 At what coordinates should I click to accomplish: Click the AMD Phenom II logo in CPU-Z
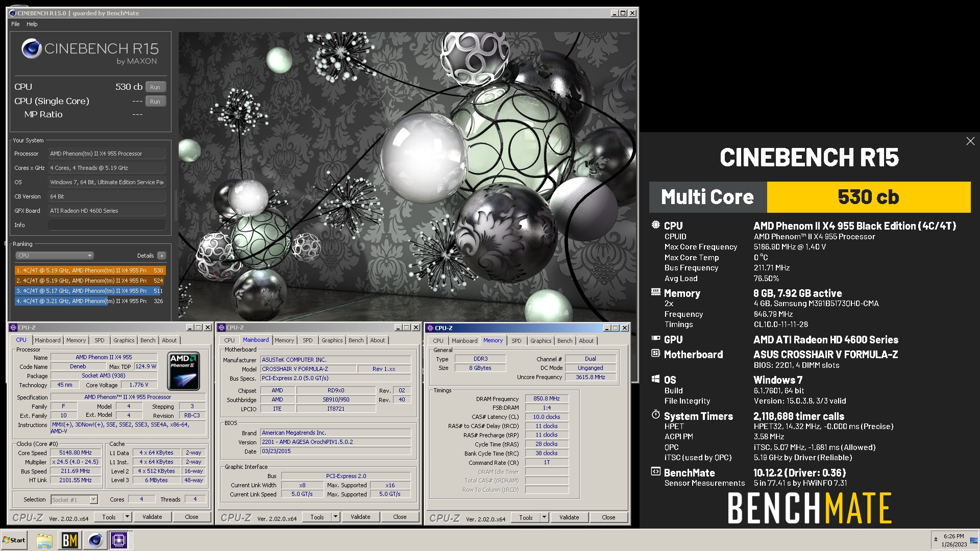(183, 371)
